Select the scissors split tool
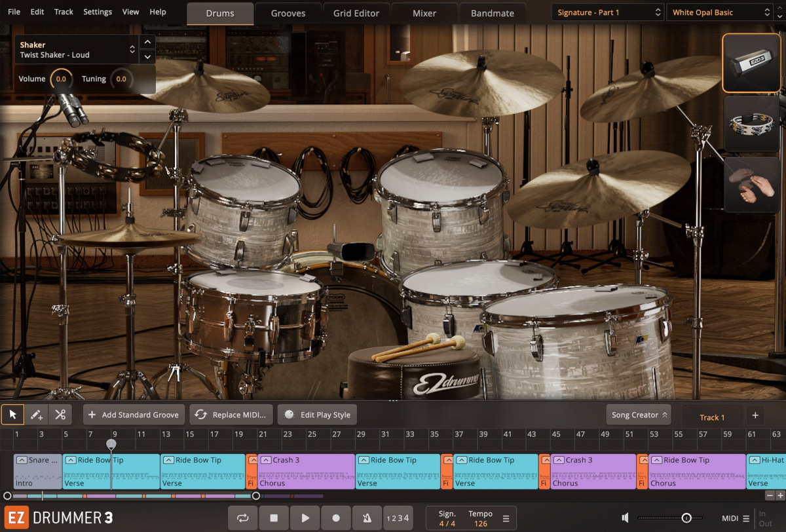 (x=61, y=414)
